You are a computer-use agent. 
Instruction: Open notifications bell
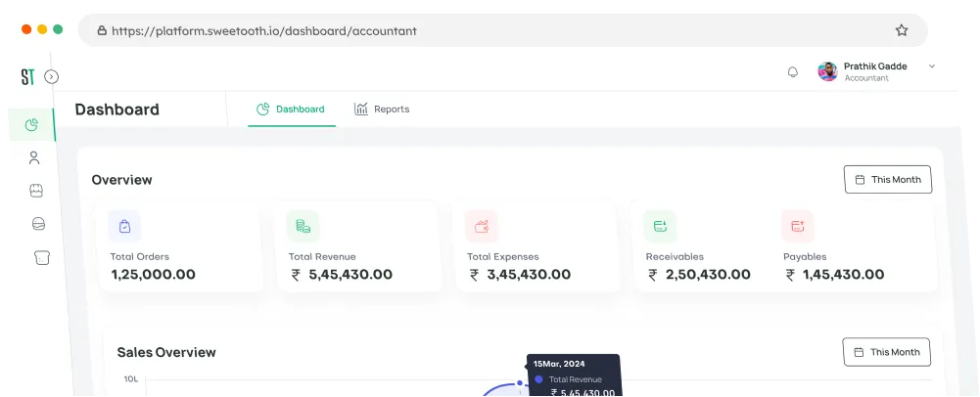pos(792,71)
